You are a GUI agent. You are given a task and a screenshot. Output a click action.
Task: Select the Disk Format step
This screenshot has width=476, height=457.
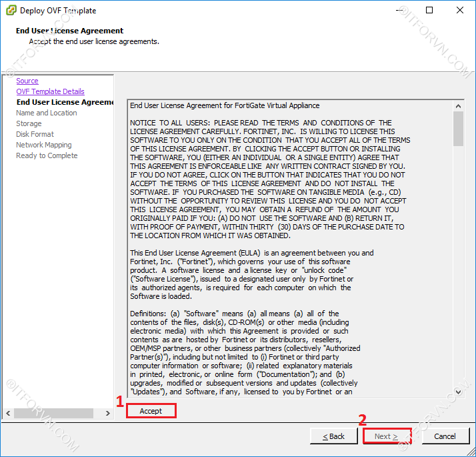[35, 134]
